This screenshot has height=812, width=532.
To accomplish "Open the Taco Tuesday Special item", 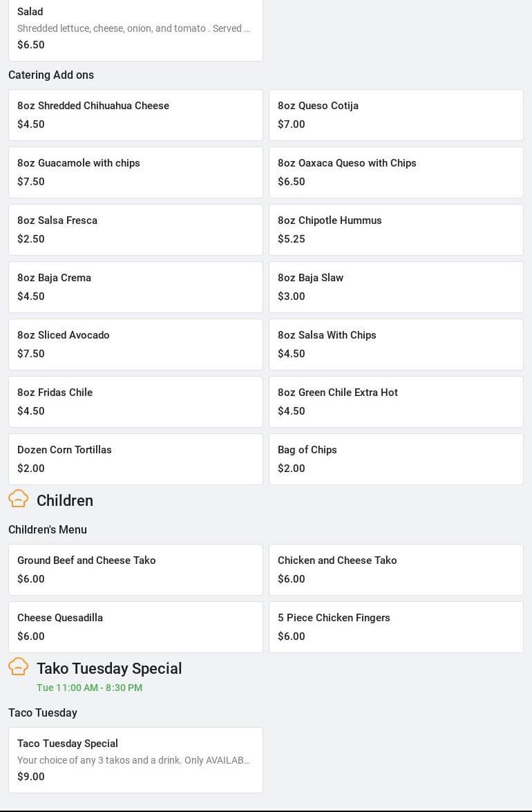I will point(135,759).
